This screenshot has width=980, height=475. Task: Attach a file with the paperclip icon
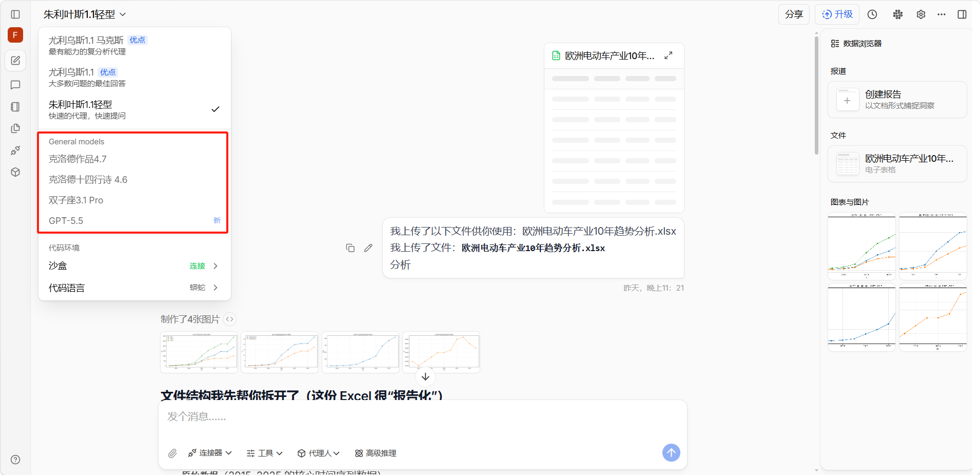pyautogui.click(x=172, y=453)
